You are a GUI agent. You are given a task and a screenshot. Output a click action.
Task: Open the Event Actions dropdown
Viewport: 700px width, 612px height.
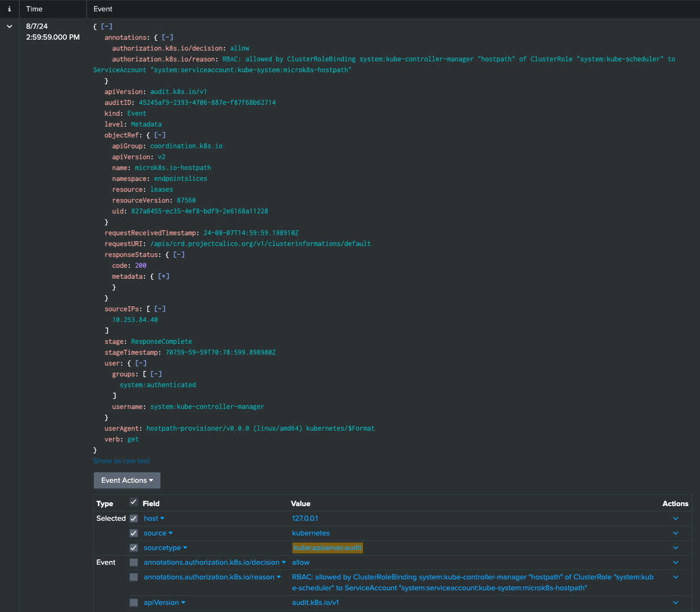pos(127,481)
